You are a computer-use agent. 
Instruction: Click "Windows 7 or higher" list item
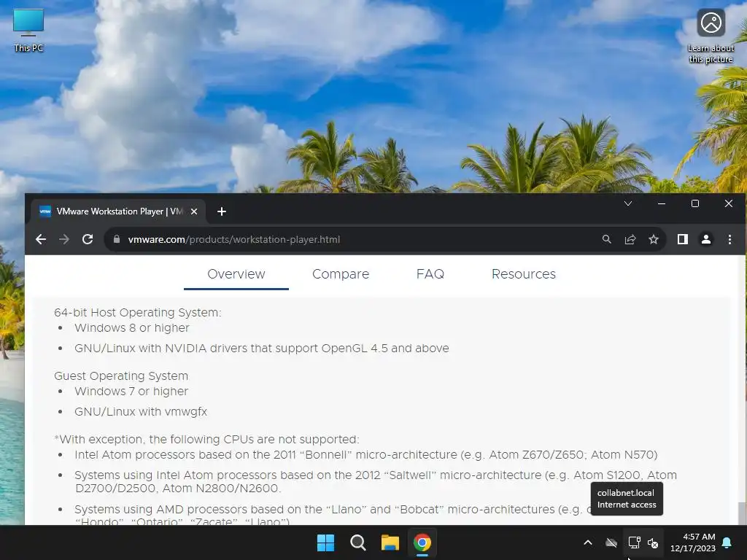click(131, 392)
